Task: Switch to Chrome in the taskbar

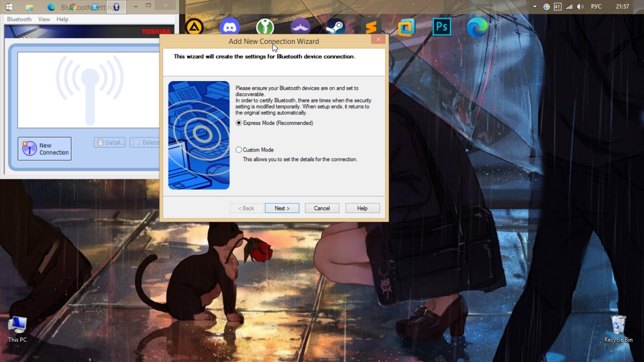Action: tap(73, 7)
